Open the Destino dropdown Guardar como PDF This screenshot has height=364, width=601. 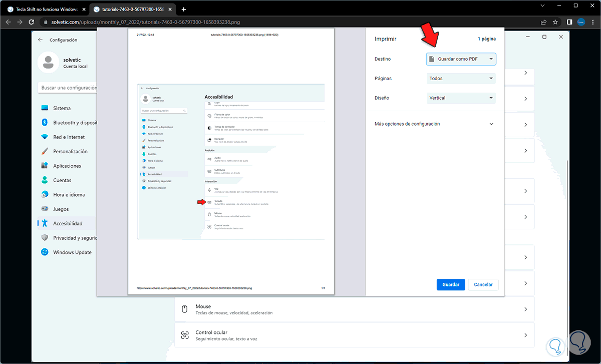tap(461, 59)
